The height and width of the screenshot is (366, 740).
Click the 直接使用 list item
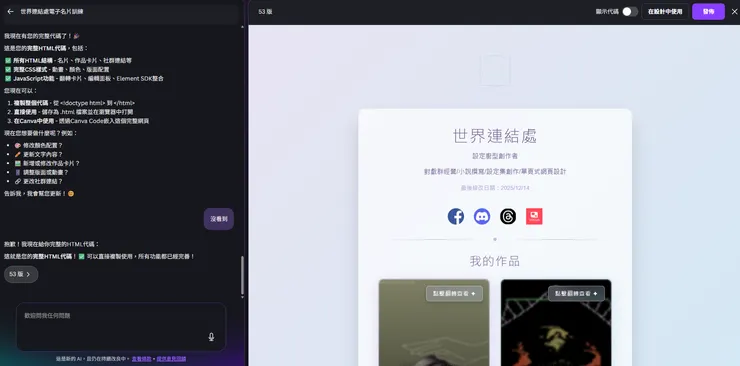74,112
